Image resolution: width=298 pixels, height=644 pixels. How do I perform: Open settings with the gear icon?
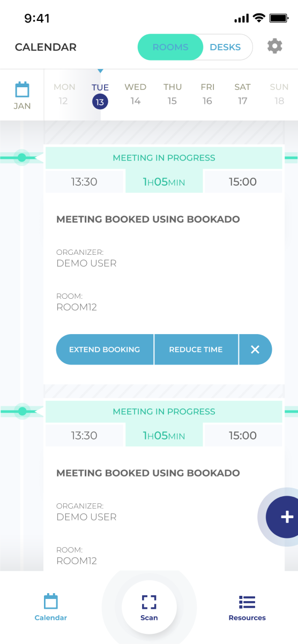[274, 46]
